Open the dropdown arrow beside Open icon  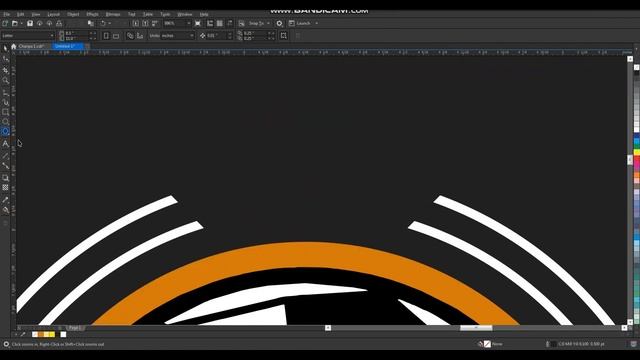21,24
